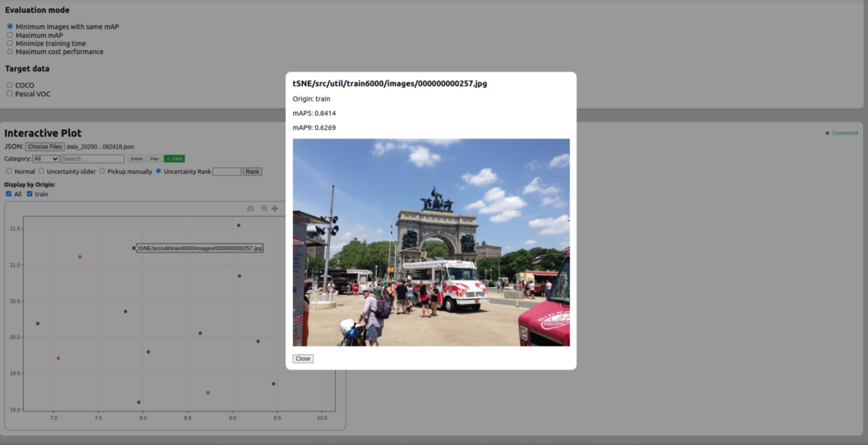Click the green Click mode button
Image resolution: width=868 pixels, height=445 pixels.
174,159
